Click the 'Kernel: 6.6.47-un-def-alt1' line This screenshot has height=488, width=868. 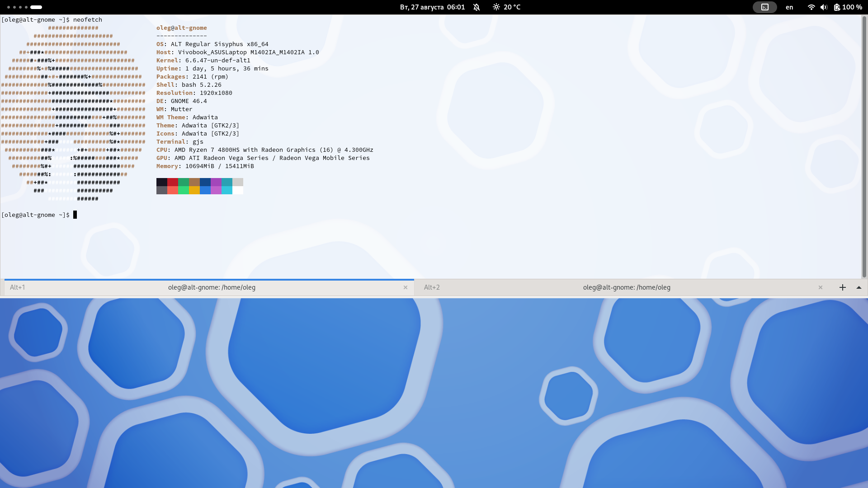(x=203, y=61)
